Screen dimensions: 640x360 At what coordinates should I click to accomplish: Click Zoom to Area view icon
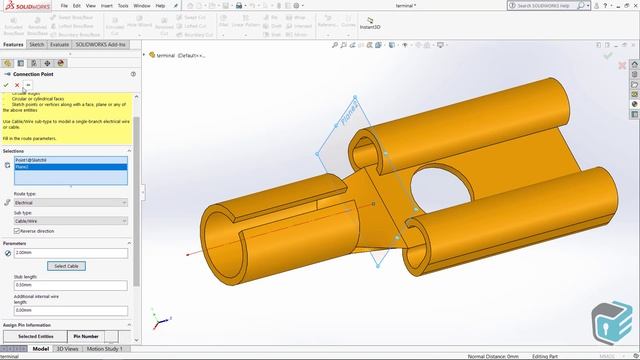point(344,45)
